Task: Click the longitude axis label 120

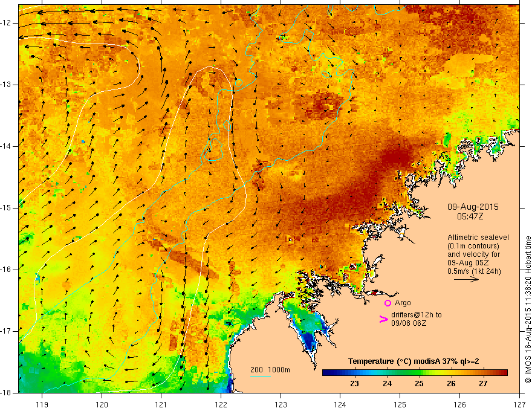Action: [x=102, y=404]
